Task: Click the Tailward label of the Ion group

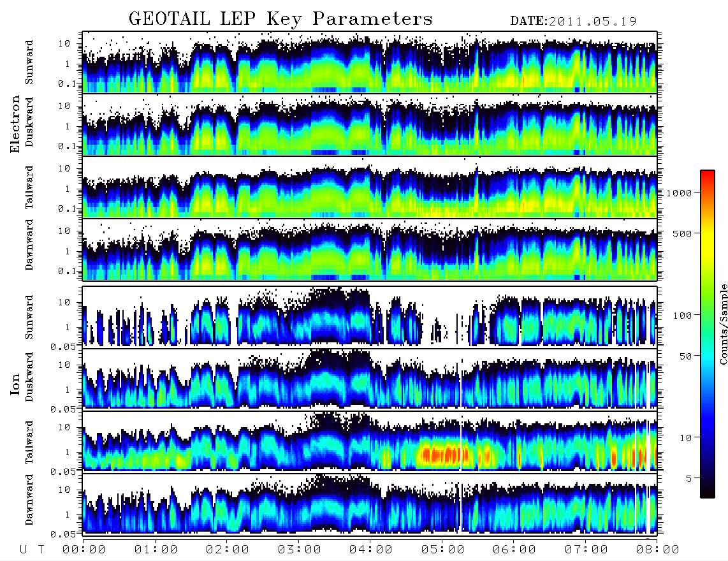Action: tap(29, 442)
